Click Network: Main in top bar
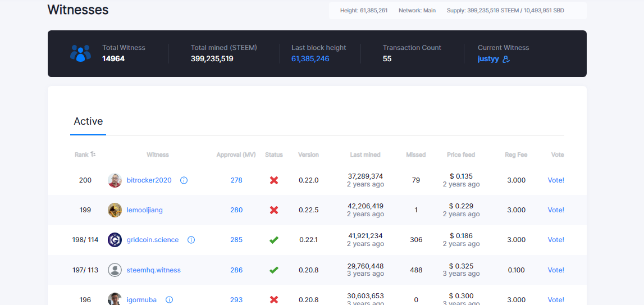This screenshot has height=305, width=644. [417, 10]
